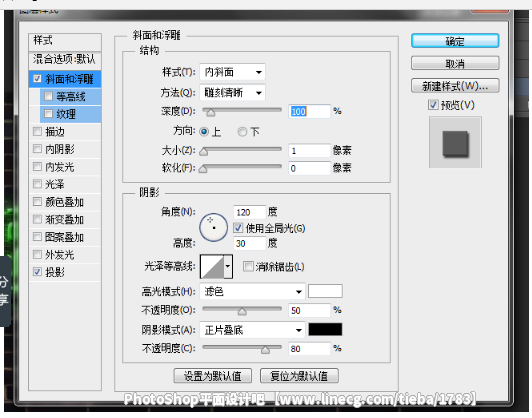The image size is (532, 418).
Task: Toggle the 预览(V) checkbox
Action: [433, 105]
